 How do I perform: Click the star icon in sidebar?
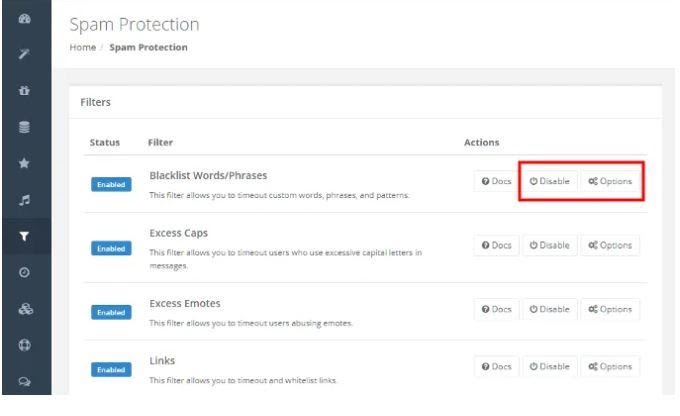pos(24,163)
